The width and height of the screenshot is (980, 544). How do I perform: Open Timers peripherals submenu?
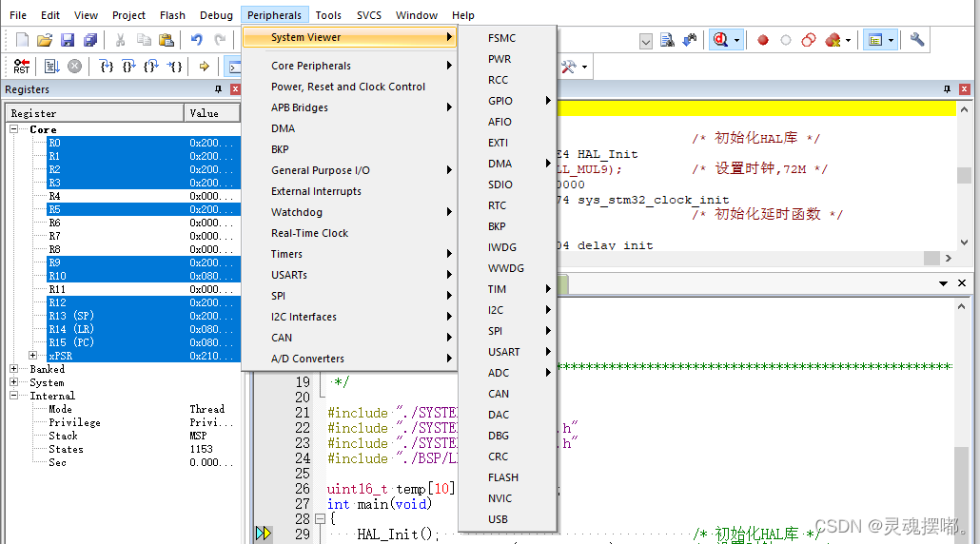tap(350, 254)
